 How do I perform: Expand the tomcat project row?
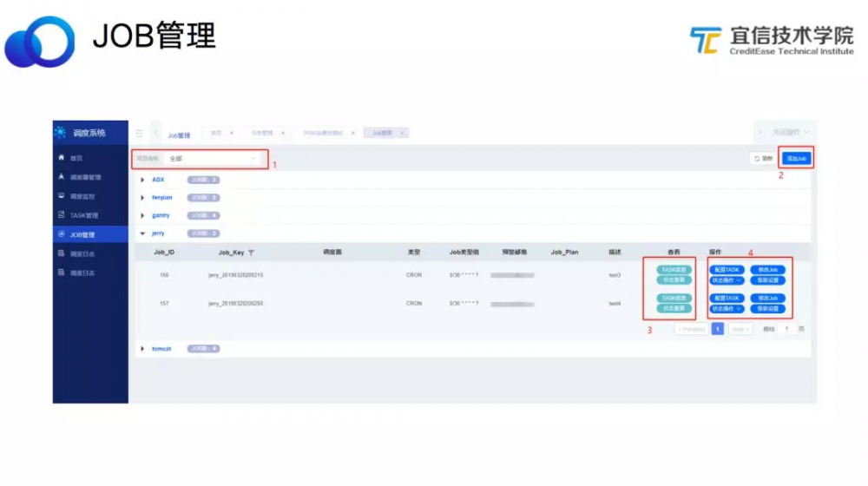143,349
